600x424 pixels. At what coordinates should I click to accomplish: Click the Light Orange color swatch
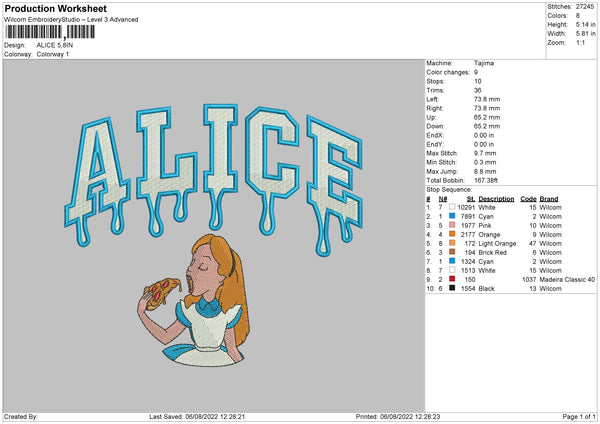pos(452,243)
